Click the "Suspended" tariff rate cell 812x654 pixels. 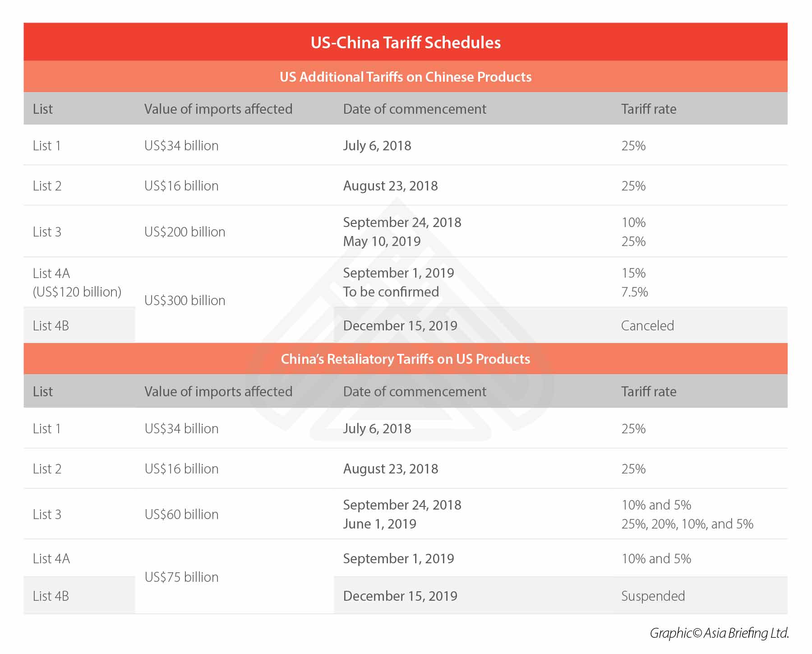(x=653, y=596)
